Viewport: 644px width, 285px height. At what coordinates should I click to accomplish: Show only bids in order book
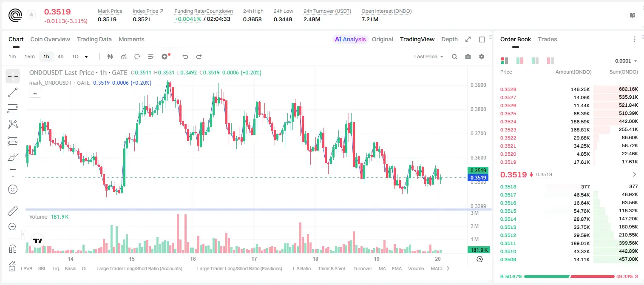[535, 61]
